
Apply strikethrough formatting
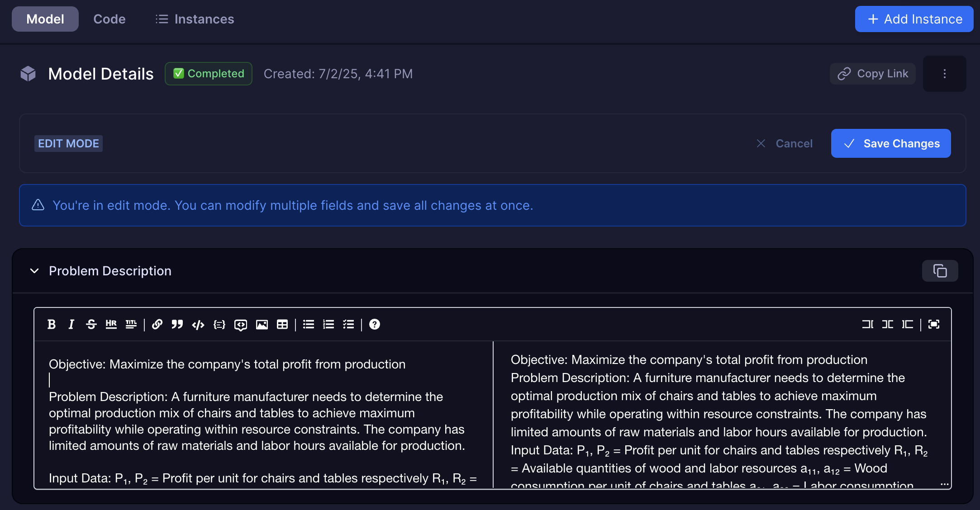click(x=91, y=324)
